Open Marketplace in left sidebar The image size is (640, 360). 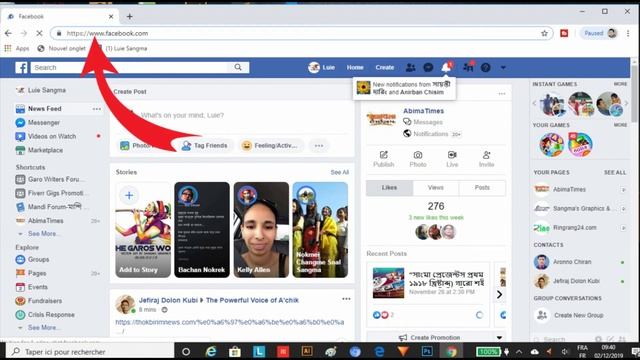(x=39, y=150)
